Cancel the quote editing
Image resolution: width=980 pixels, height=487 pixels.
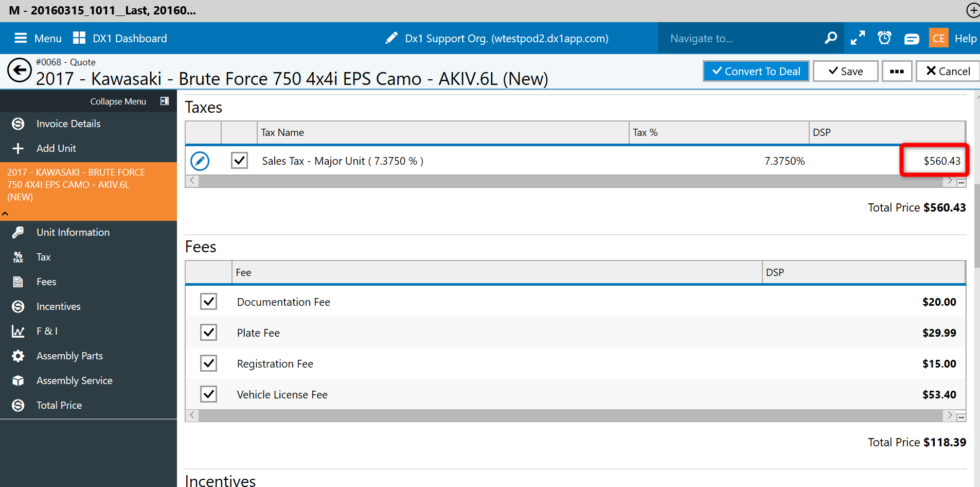[948, 71]
